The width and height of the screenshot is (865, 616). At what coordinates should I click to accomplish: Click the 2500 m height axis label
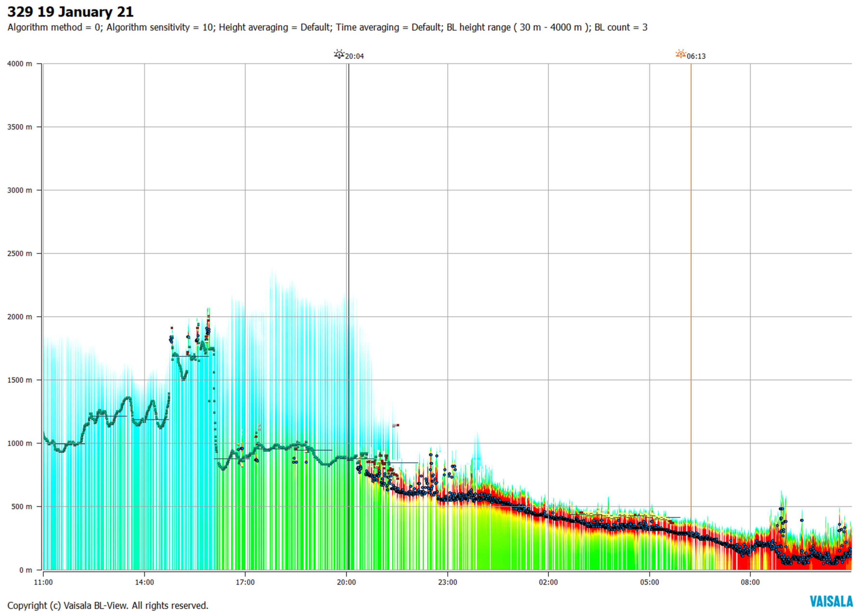tap(19, 253)
